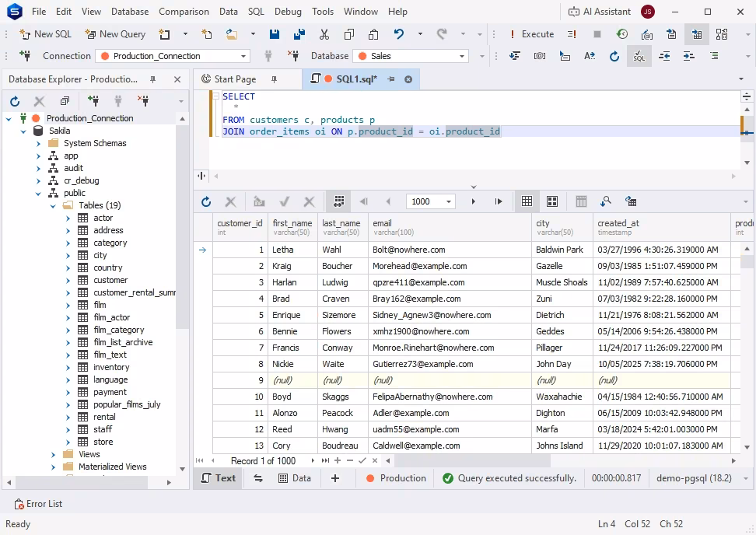Click the refresh icon in the Database Explorer toolbar
The height and width of the screenshot is (535, 756).
15,101
